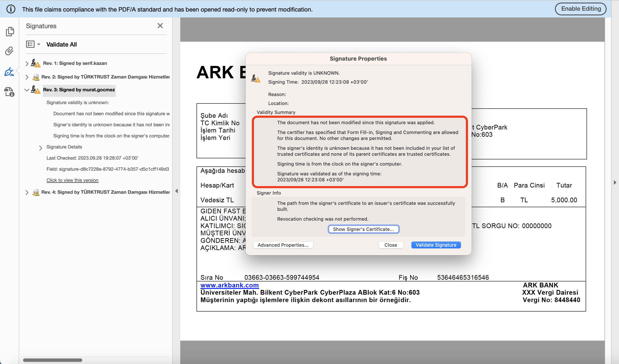Open the Page Thumbnails panel icon
Screen dimensions: 619x364
[x=10, y=31]
